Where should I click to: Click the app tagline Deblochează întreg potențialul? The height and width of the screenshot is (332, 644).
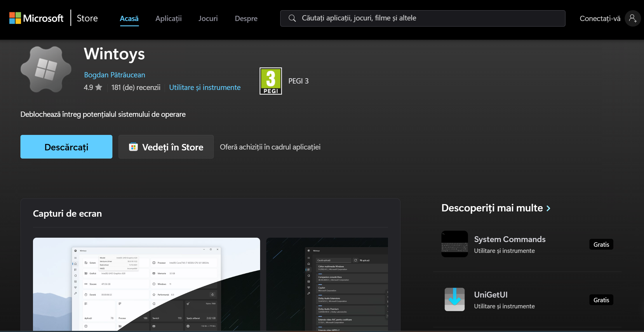pos(103,114)
